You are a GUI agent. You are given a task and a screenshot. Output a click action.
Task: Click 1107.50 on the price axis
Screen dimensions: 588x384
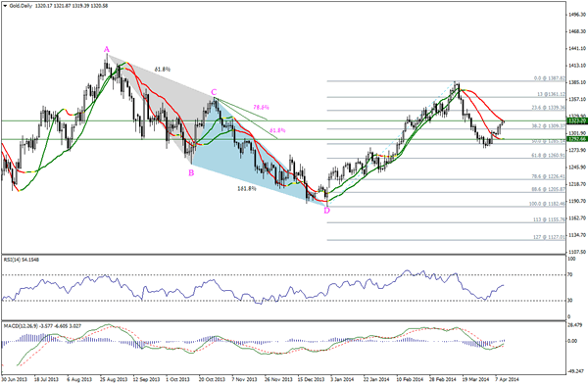(577, 252)
